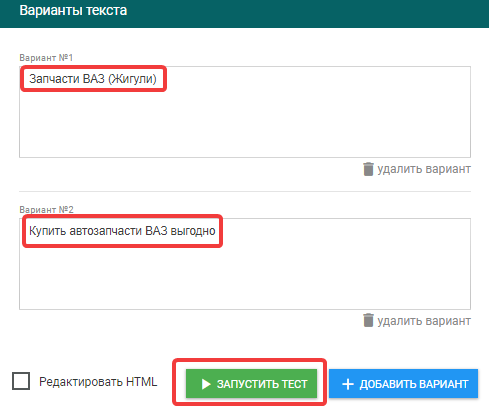Click the trash icon under Вариант №1
This screenshot has width=489, height=408.
pos(368,169)
